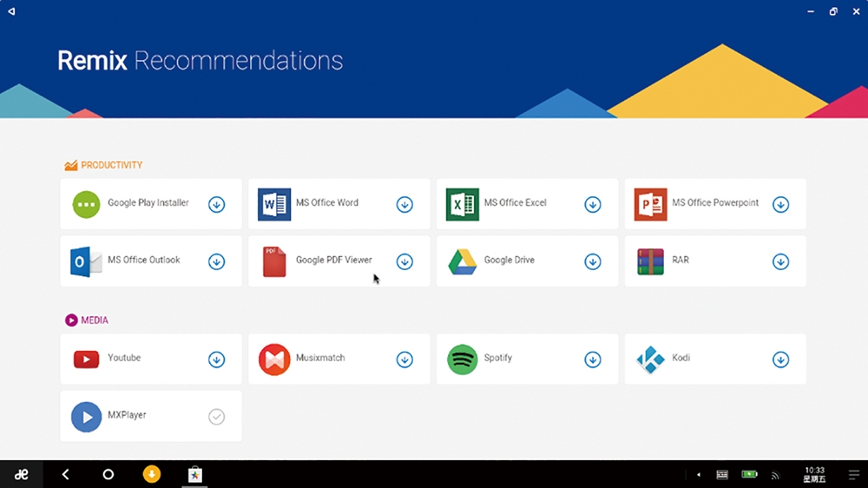This screenshot has width=868, height=488.
Task: Select the Kodi label text
Action: [681, 358]
